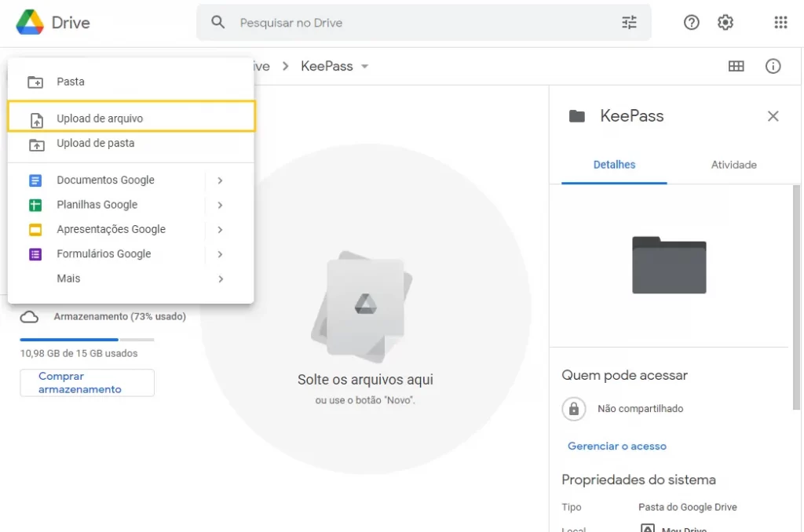This screenshot has width=804, height=532.
Task: Click the search magnifier icon
Action: tap(218, 22)
